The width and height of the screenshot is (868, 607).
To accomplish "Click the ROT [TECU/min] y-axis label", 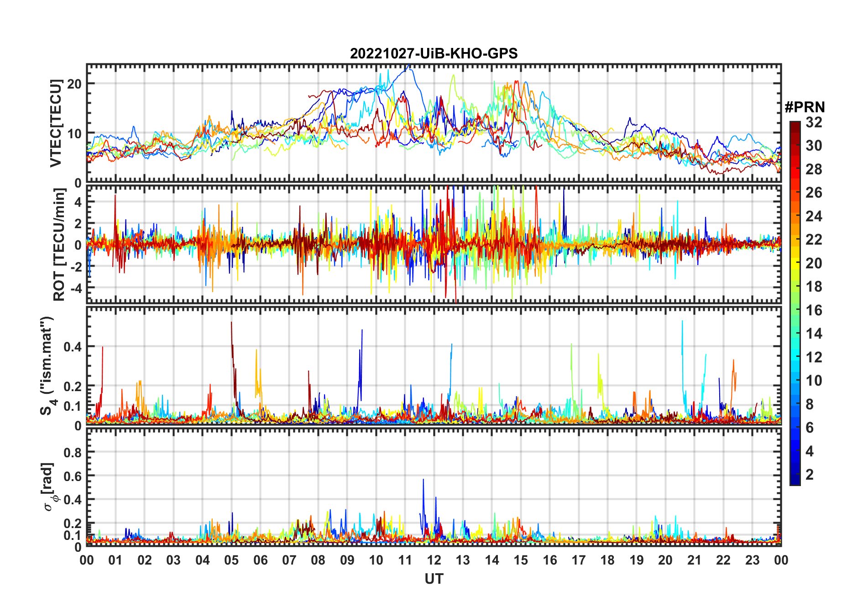I will [x=59, y=245].
